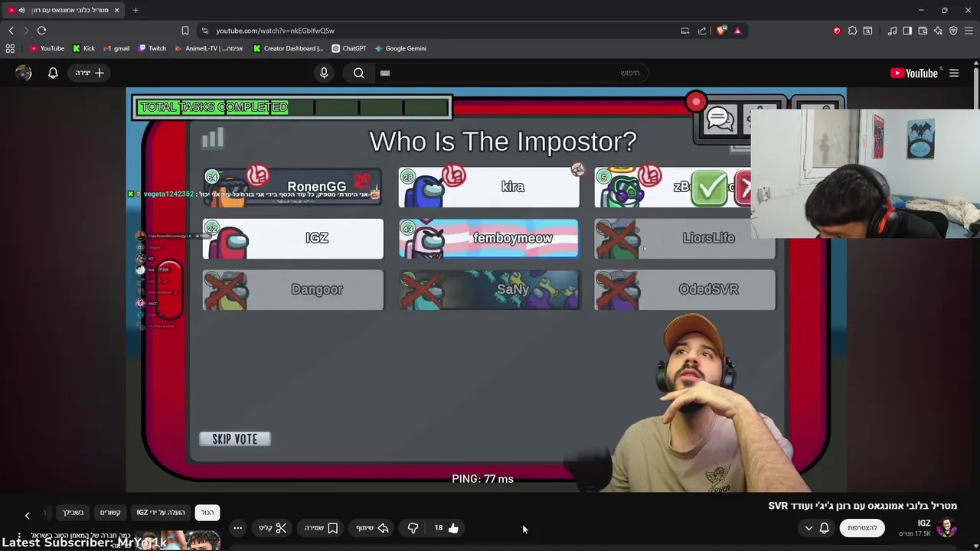The height and width of the screenshot is (551, 980).
Task: Pause the Among Us video player
Action: click(486, 289)
